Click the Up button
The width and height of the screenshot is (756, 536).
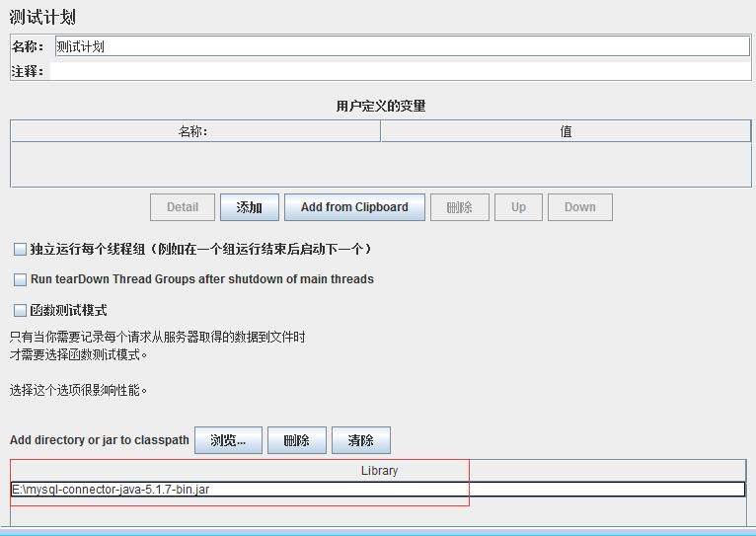518,207
